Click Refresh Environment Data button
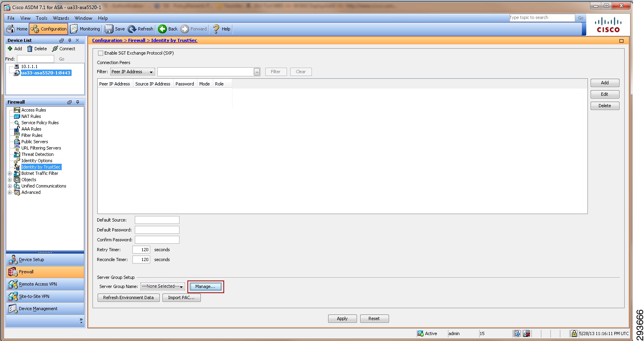The width and height of the screenshot is (644, 341). point(128,297)
